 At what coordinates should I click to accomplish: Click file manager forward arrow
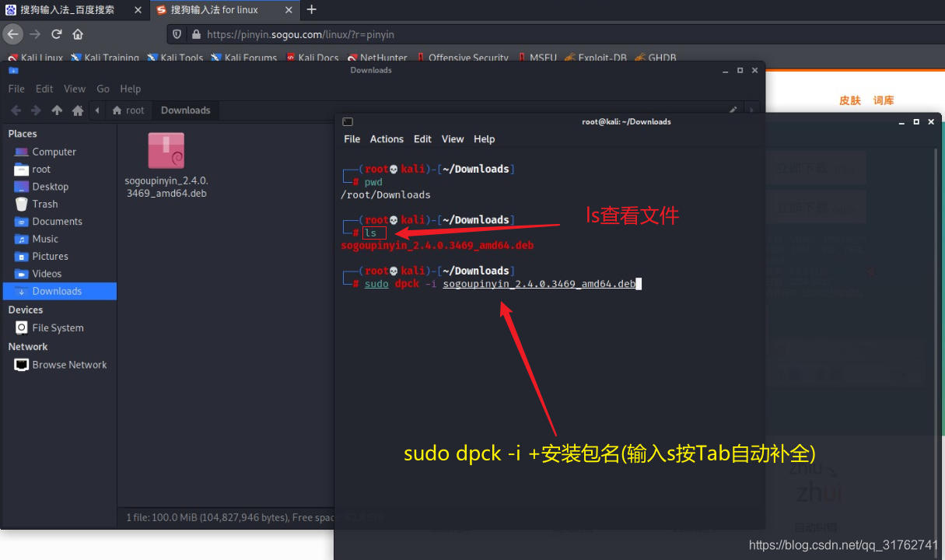point(37,110)
